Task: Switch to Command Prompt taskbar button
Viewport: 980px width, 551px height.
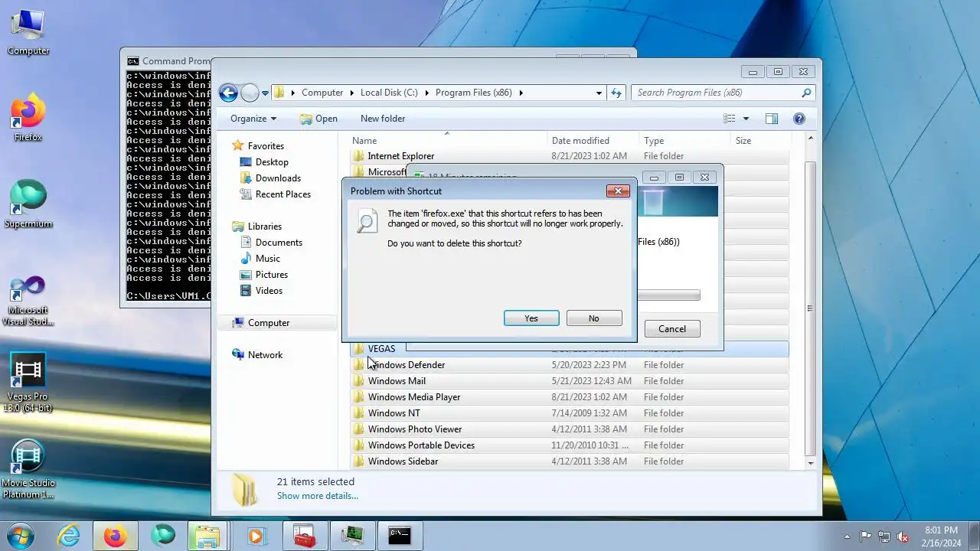Action: [399, 536]
